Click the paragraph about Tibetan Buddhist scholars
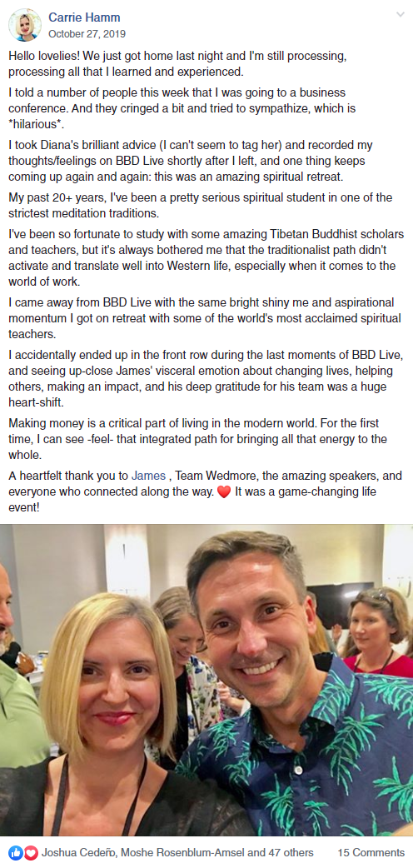This screenshot has height=868, width=413. 206,258
